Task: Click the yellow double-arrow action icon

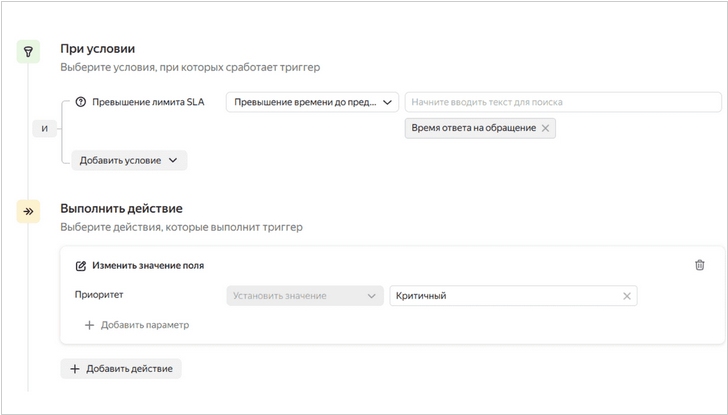Action: point(28,212)
